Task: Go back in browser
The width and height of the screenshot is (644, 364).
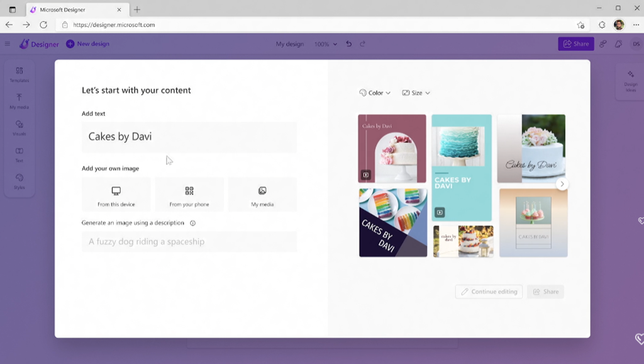Action: (9, 25)
